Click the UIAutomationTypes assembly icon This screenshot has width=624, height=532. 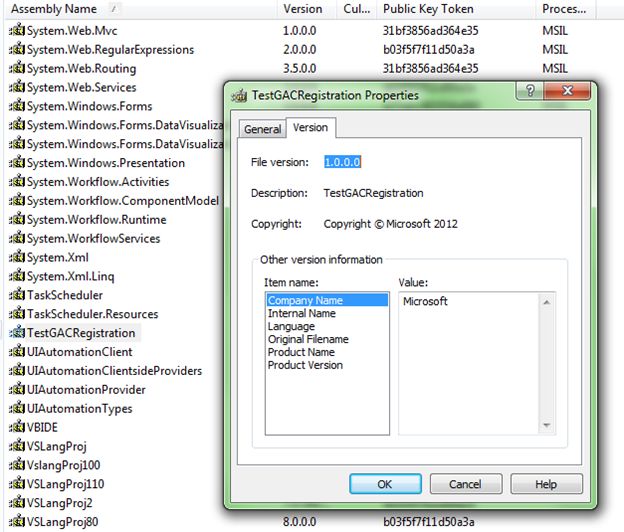[x=17, y=408]
